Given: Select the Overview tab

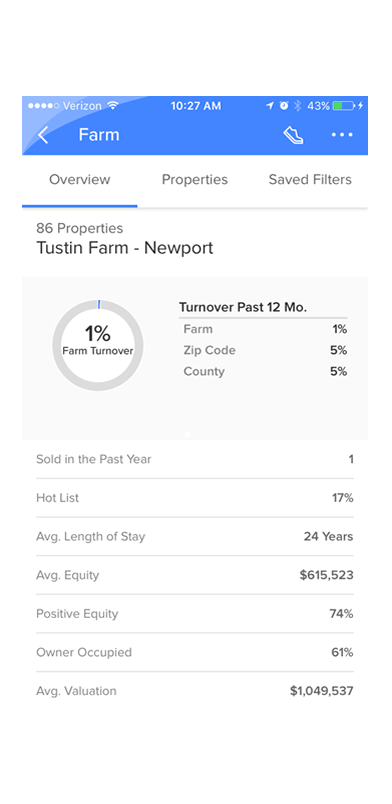Looking at the screenshot, I should [x=80, y=179].
